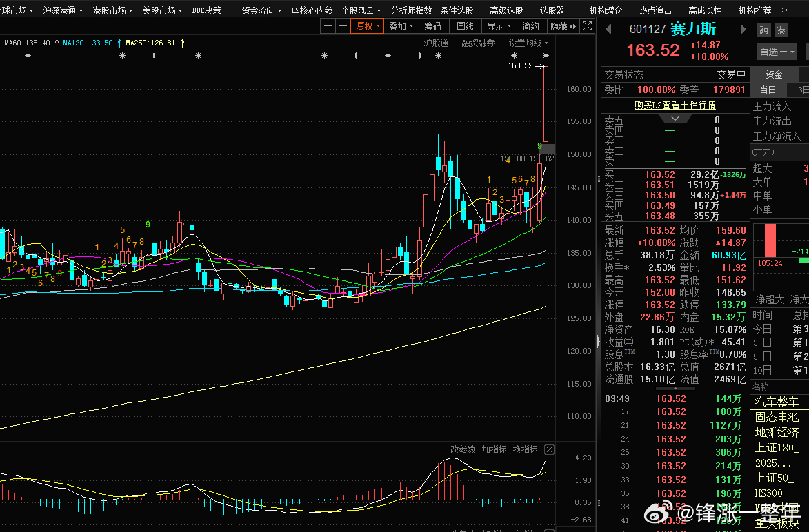Open DDE决策 menu item
The image size is (809, 532).
click(x=206, y=10)
